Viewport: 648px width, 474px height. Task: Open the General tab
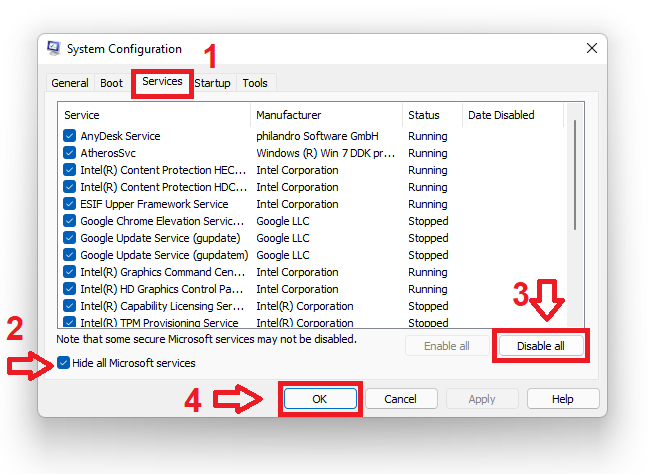(x=70, y=83)
